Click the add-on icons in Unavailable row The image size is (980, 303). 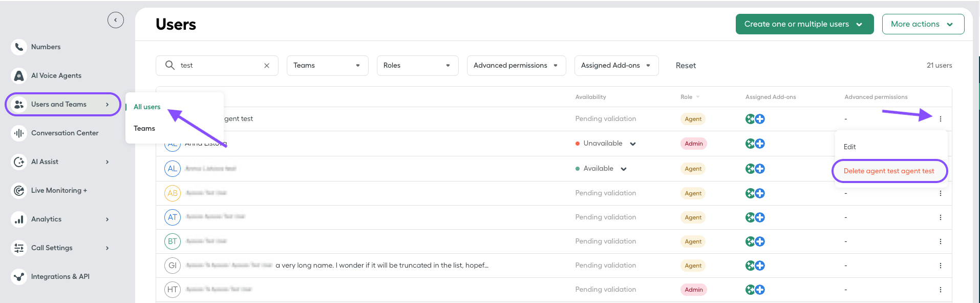(x=755, y=144)
